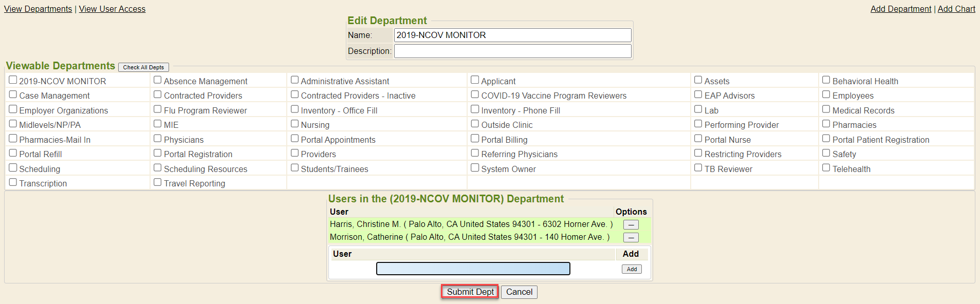Screen dimensions: 980x304
Task: Remove Catherine Morrison from department
Action: click(x=631, y=238)
